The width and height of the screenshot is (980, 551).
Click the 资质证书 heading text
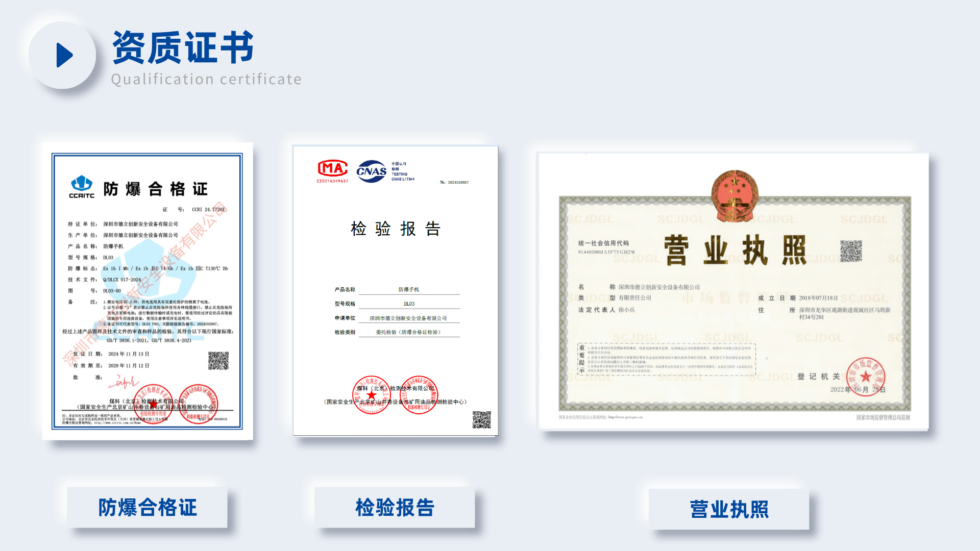point(183,47)
